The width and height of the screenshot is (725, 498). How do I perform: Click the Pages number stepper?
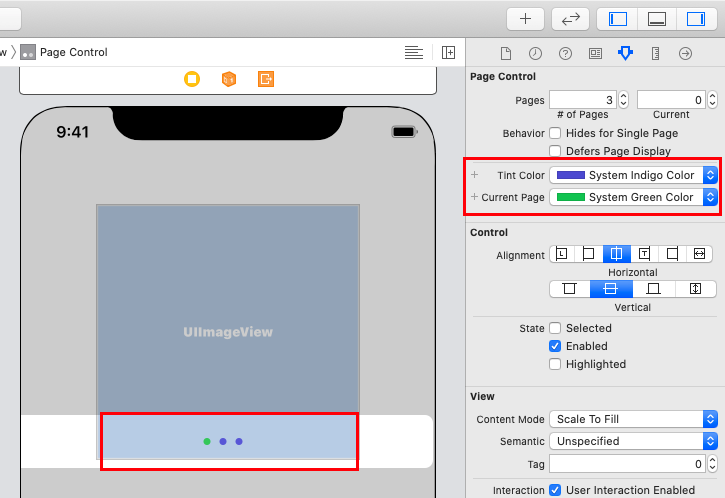click(x=623, y=100)
